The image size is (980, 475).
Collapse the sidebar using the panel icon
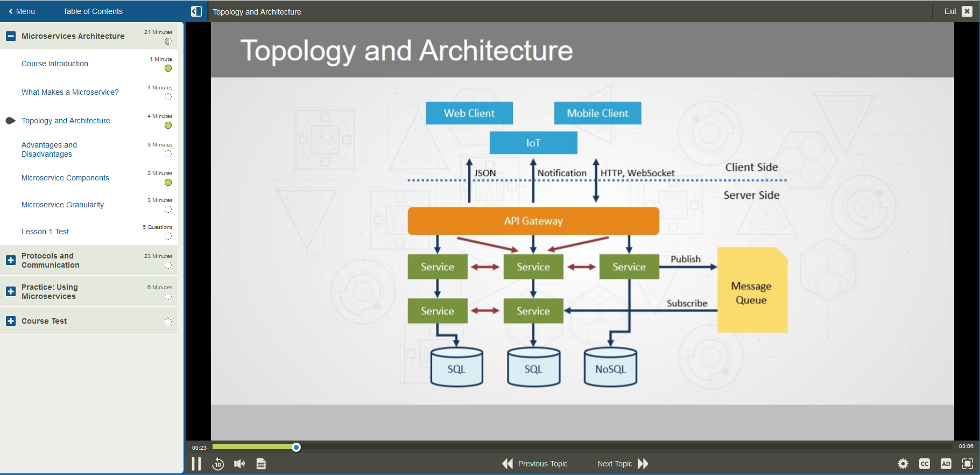tap(196, 11)
